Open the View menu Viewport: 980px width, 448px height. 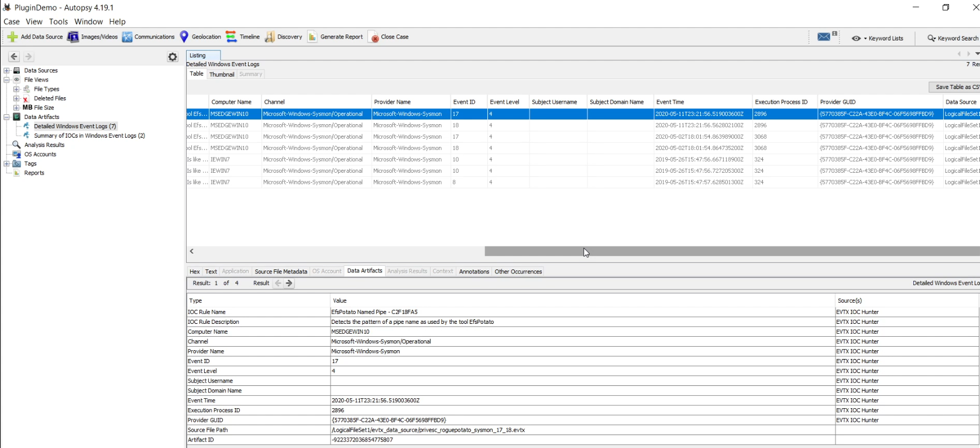point(34,22)
